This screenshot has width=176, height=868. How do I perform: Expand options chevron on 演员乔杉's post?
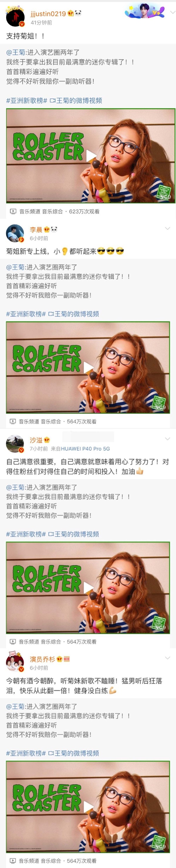(167, 658)
